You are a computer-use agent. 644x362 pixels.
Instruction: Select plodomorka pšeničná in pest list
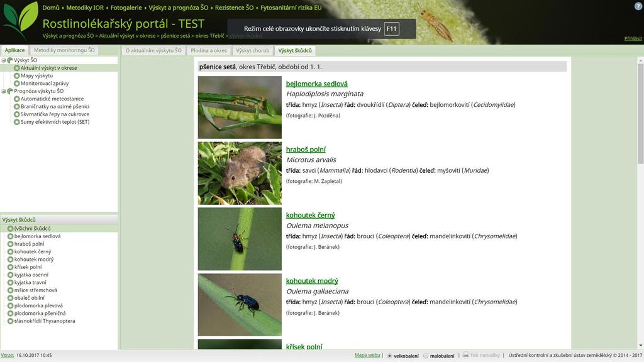[x=40, y=313]
